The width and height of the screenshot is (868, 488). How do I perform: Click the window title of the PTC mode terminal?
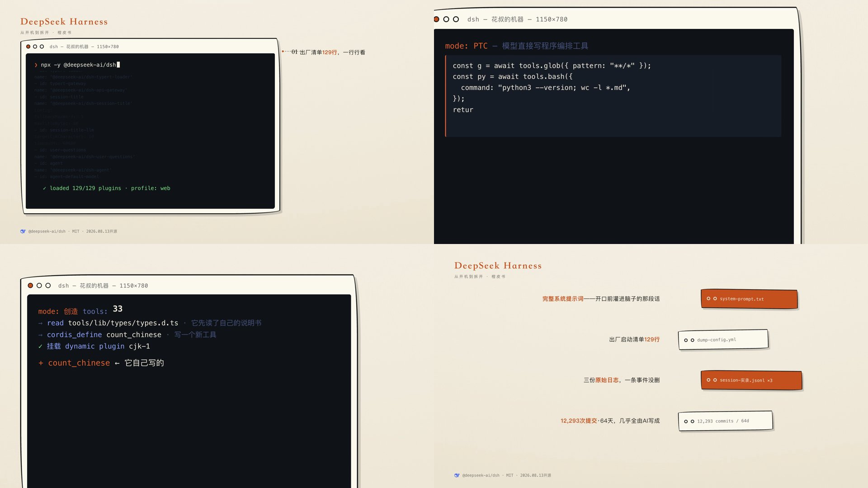(517, 19)
